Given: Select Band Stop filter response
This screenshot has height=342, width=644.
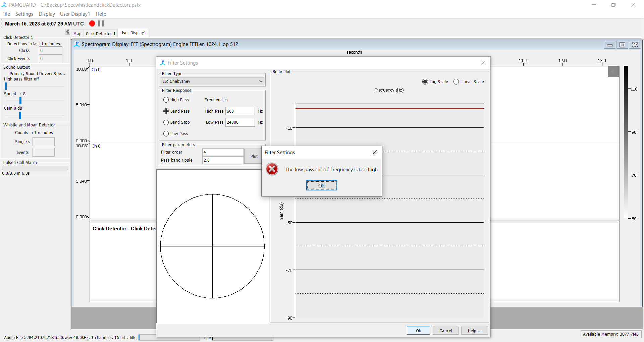Looking at the screenshot, I should [x=166, y=122].
